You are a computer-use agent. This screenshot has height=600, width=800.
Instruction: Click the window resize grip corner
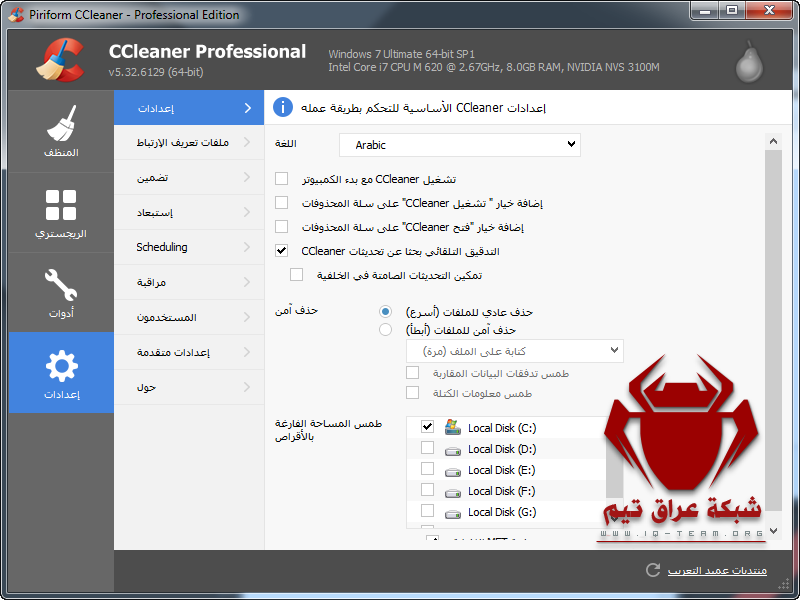pos(784,584)
